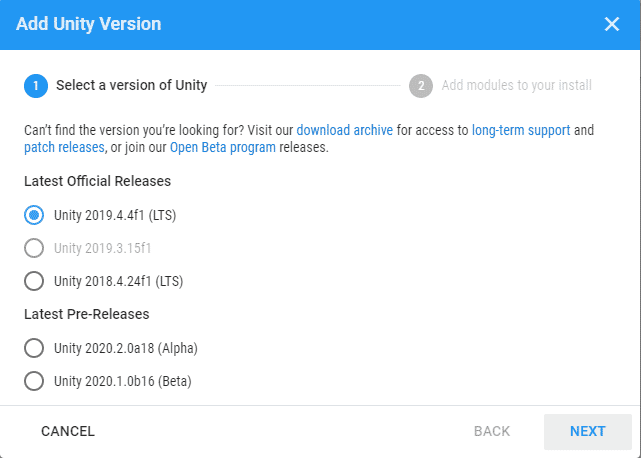
Task: Click the BACK button
Action: click(492, 431)
